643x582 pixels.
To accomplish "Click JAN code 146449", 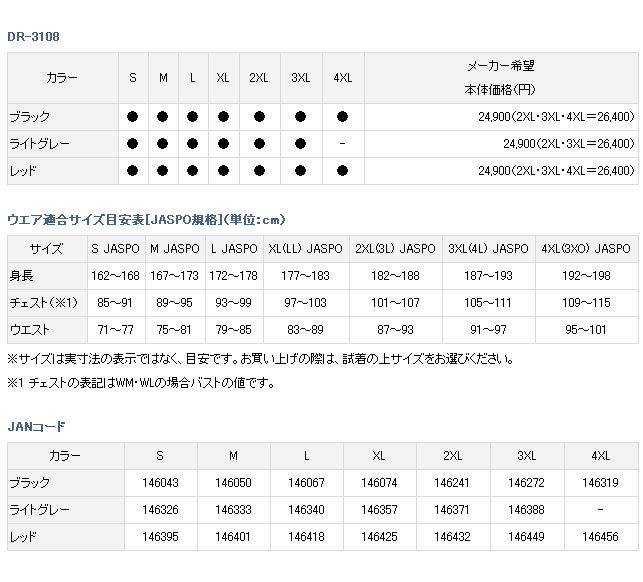I will 527,537.
